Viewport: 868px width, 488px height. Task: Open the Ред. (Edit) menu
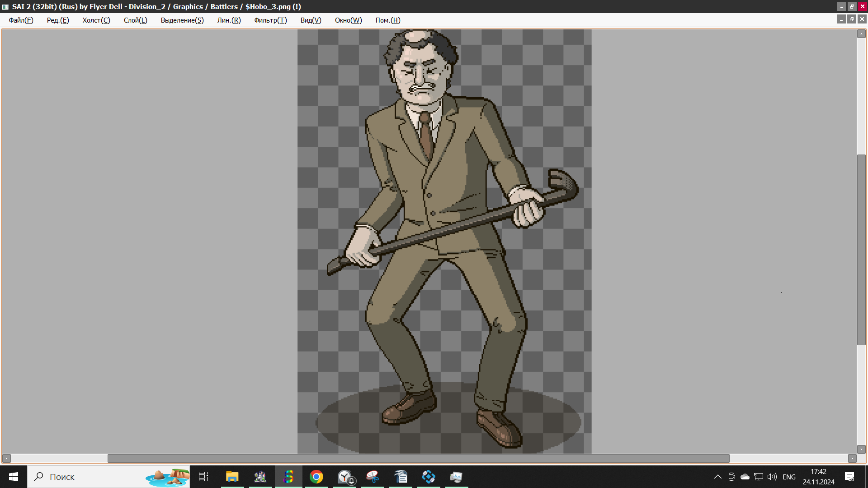(58, 20)
